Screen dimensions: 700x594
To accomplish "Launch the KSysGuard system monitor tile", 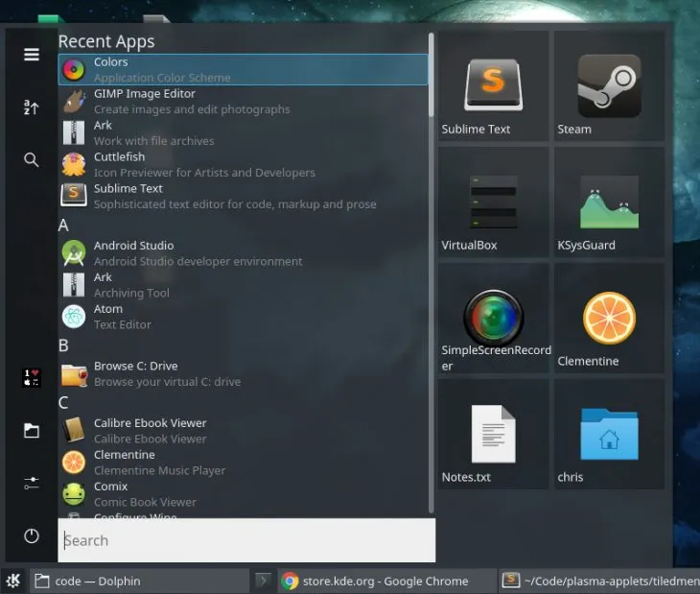I will [x=609, y=202].
